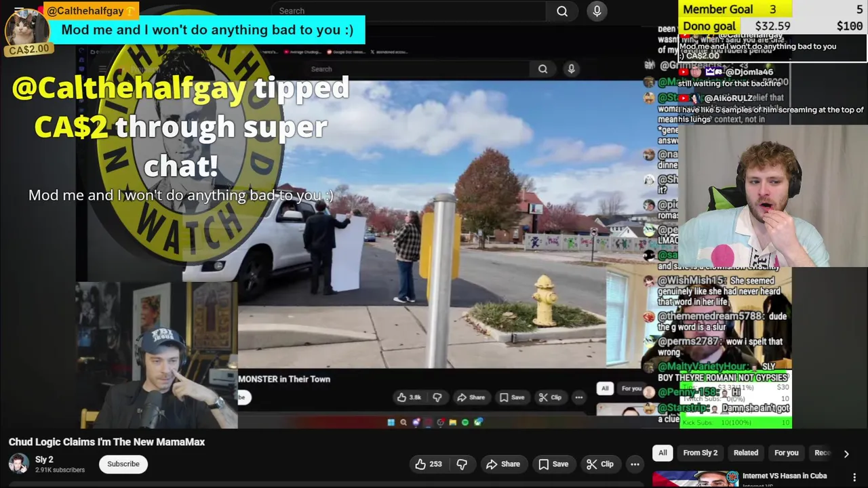Click the green Kick Subs progress bar

tap(736, 423)
